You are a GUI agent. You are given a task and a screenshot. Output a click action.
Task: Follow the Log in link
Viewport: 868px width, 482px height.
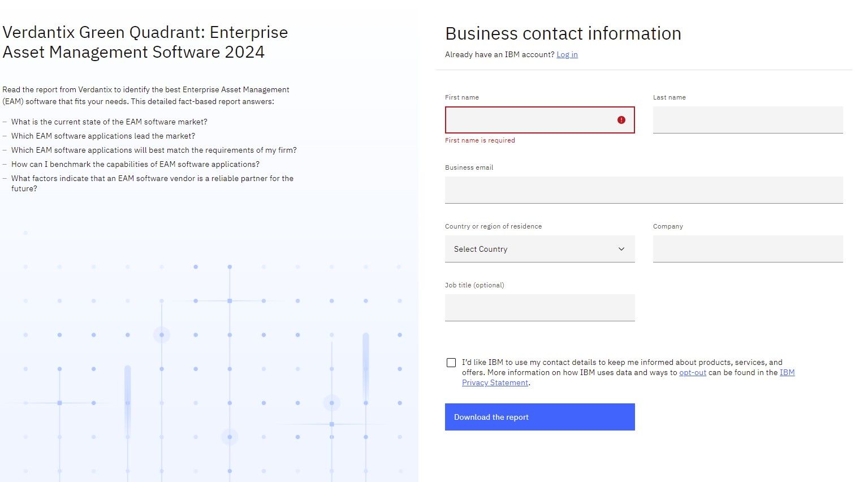pos(567,55)
